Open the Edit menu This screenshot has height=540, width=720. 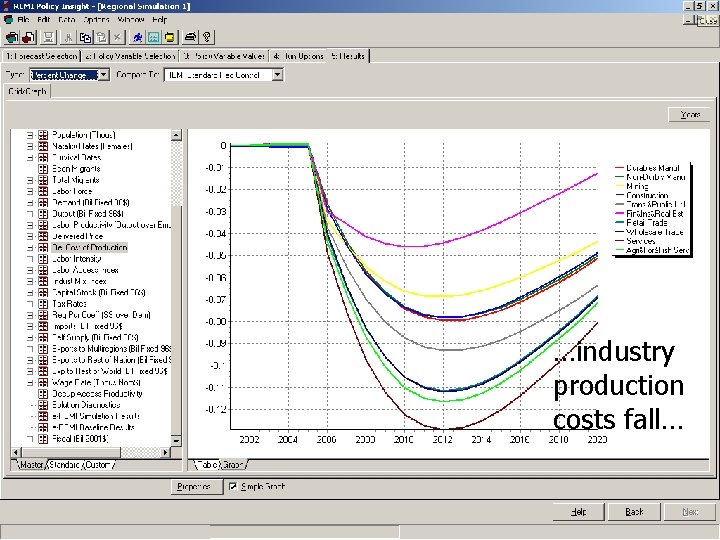pyautogui.click(x=44, y=20)
